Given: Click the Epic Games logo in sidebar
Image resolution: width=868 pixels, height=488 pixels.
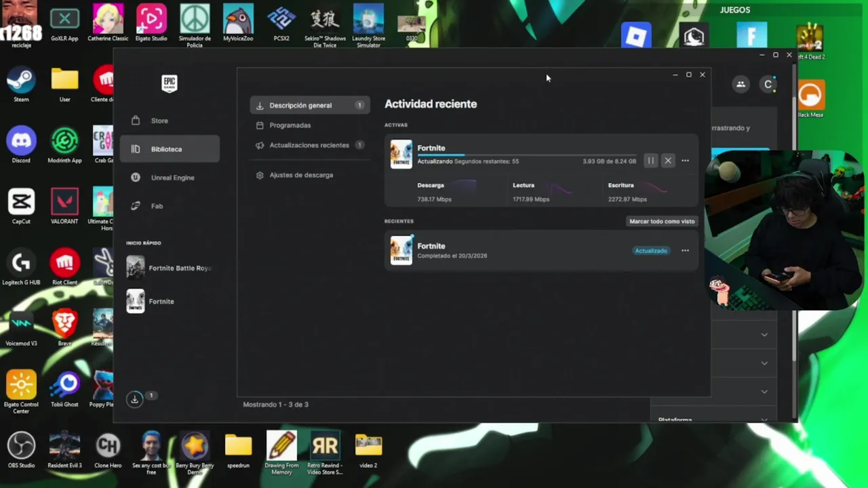Looking at the screenshot, I should [x=170, y=83].
